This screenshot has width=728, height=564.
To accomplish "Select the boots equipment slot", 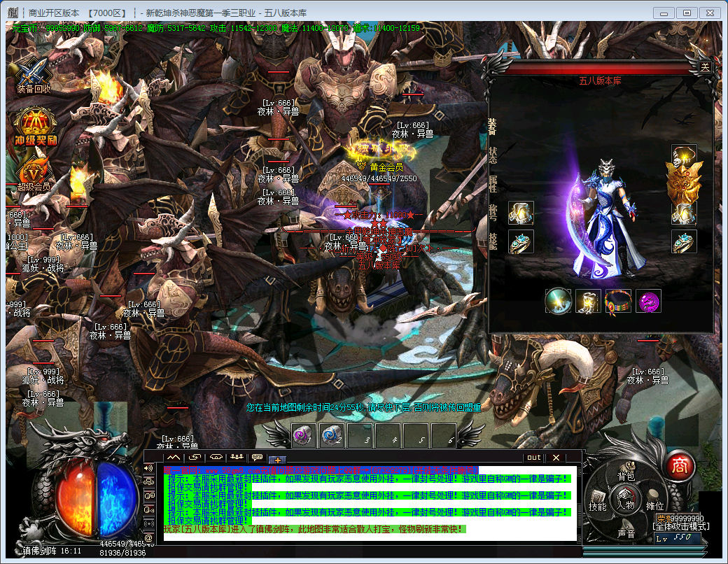I will coord(588,301).
